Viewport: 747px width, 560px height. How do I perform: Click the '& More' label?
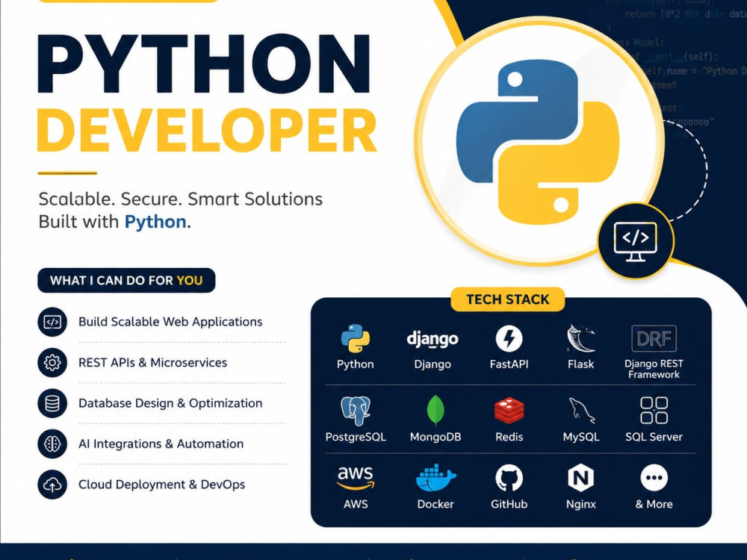[x=654, y=504]
